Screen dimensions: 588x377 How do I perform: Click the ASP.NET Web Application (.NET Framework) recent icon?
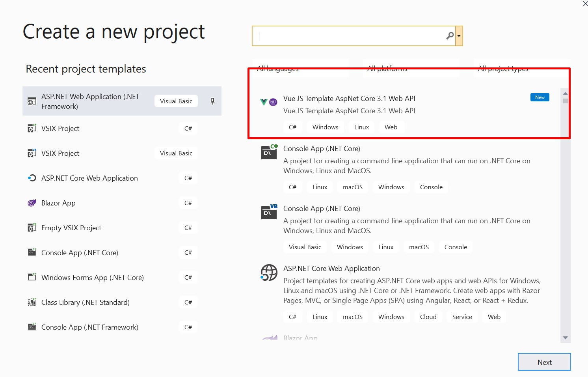[32, 101]
